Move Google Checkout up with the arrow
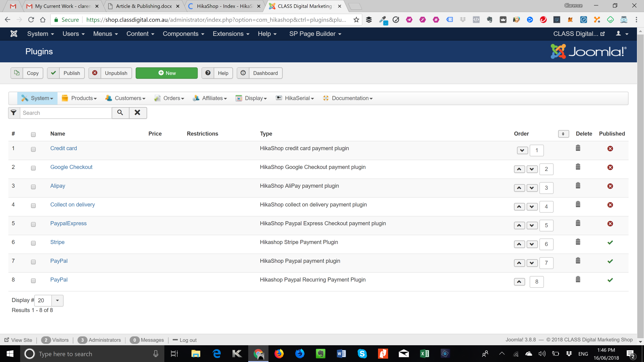This screenshot has width=644, height=362. (519, 169)
